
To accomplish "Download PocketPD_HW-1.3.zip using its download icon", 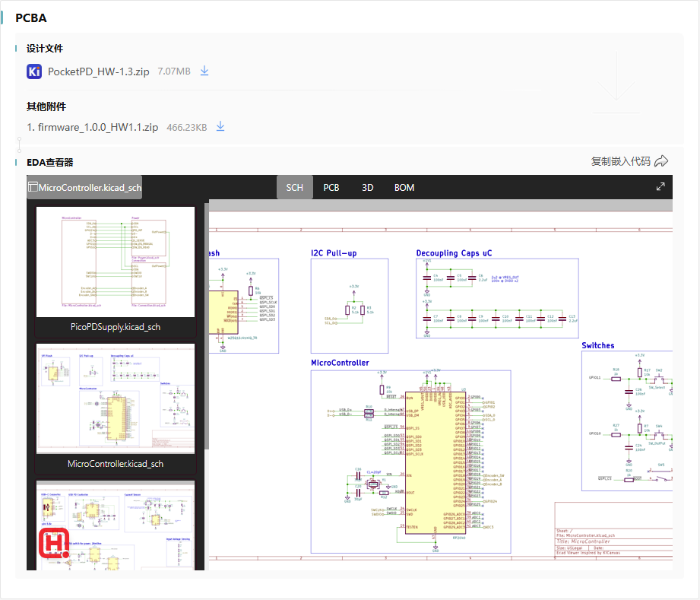I will coord(204,70).
